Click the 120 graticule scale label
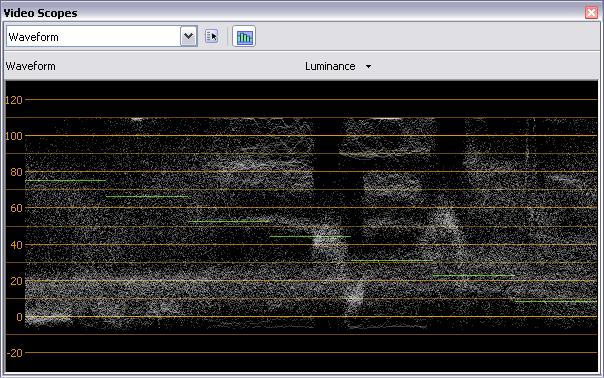 coord(14,100)
